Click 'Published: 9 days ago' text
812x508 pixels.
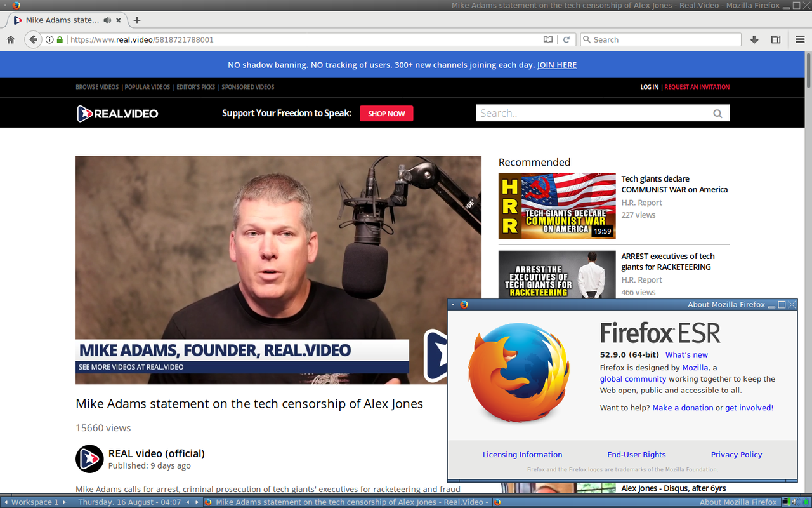click(x=149, y=465)
